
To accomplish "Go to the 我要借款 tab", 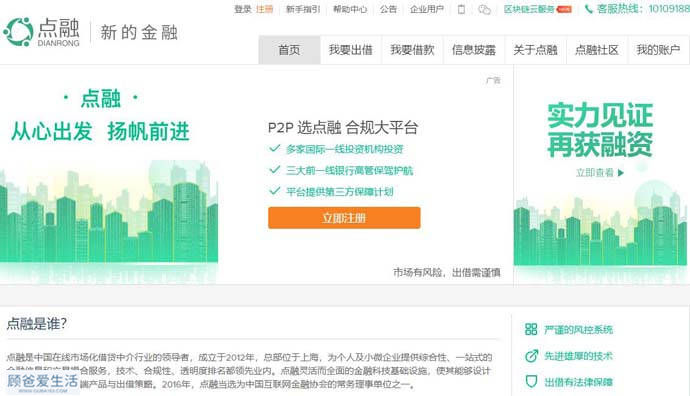I will 412,50.
